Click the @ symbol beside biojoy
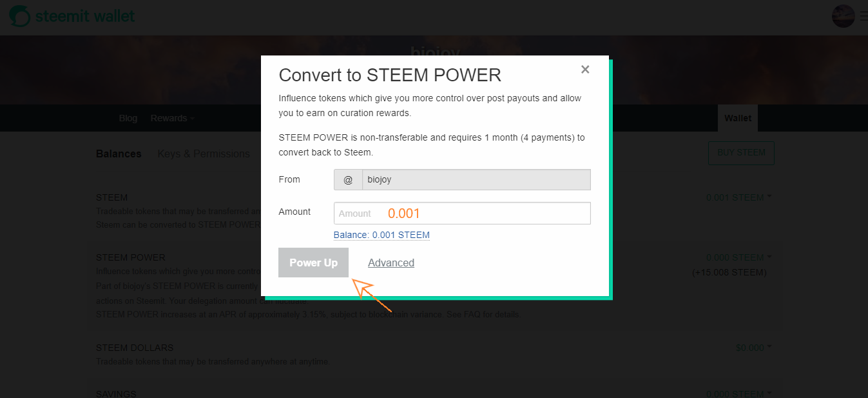This screenshot has height=398, width=868. pyautogui.click(x=348, y=180)
